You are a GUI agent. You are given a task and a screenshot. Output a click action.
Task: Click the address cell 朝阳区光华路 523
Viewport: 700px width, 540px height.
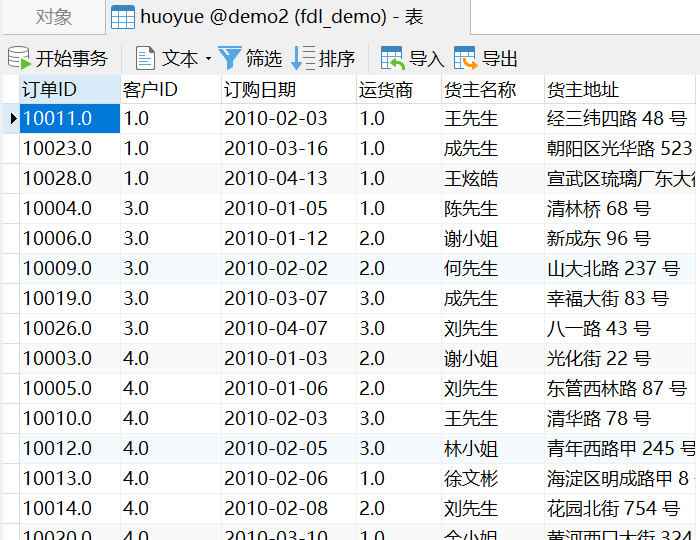620,149
